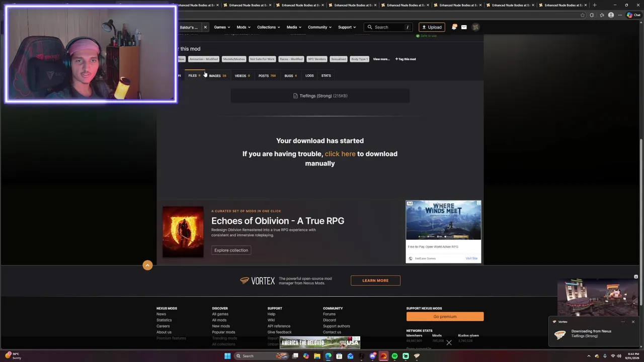Open the Careers footer link
Image resolution: width=644 pixels, height=362 pixels.
[163, 326]
